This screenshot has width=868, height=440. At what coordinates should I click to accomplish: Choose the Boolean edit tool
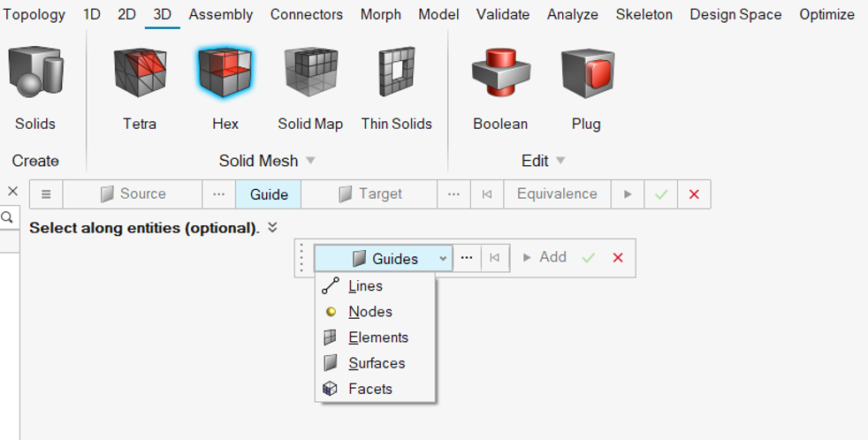[x=500, y=88]
